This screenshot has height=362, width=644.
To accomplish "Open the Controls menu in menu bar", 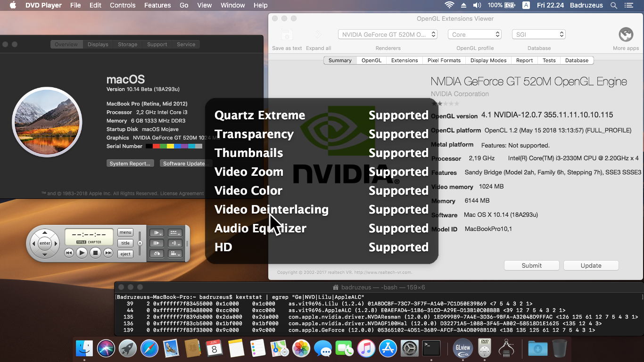I will pos(123,5).
